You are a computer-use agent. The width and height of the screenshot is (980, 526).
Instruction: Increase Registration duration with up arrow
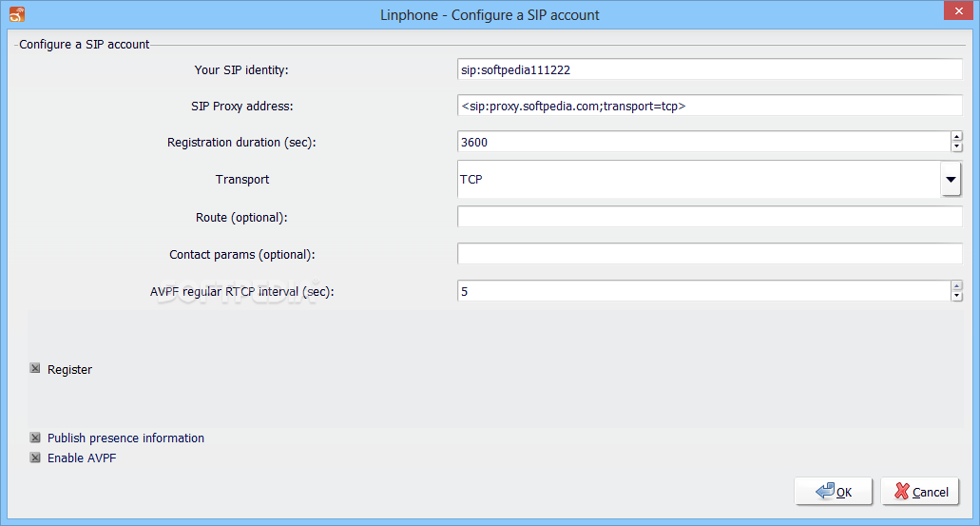point(956,137)
